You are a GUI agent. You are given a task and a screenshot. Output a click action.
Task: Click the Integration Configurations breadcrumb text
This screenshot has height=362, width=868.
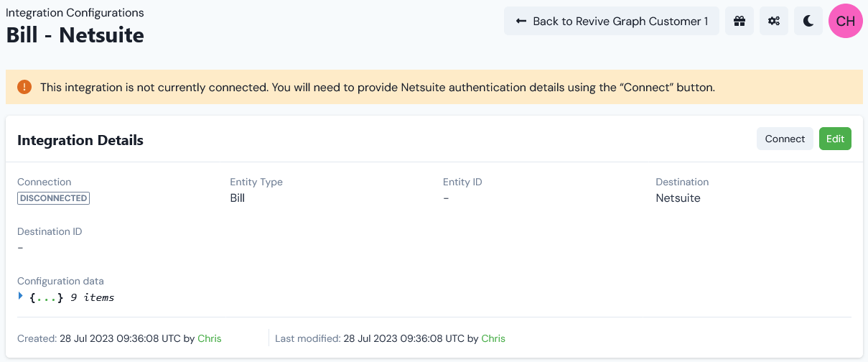tap(75, 13)
